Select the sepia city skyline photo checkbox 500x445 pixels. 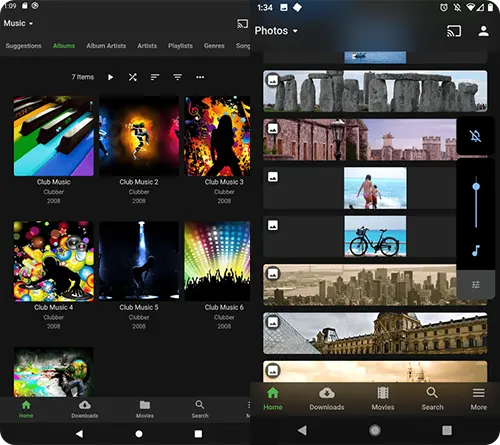point(273,274)
